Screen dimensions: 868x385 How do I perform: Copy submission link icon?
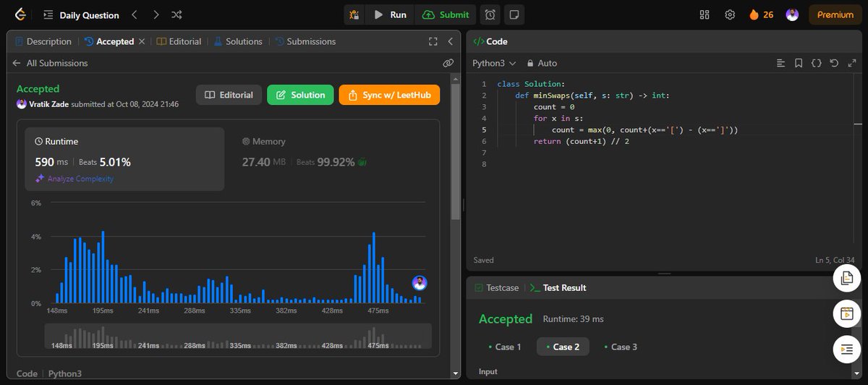click(448, 63)
